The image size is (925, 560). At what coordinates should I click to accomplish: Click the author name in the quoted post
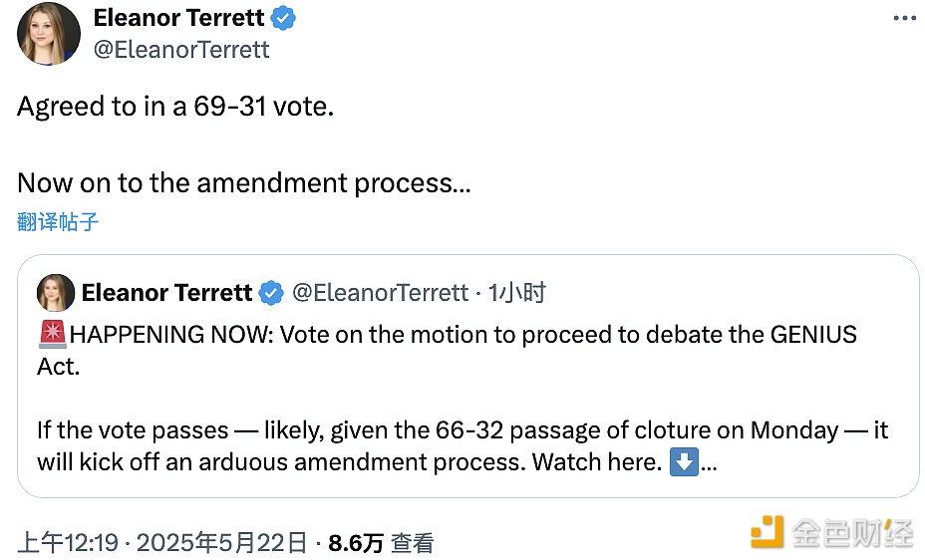tap(166, 292)
